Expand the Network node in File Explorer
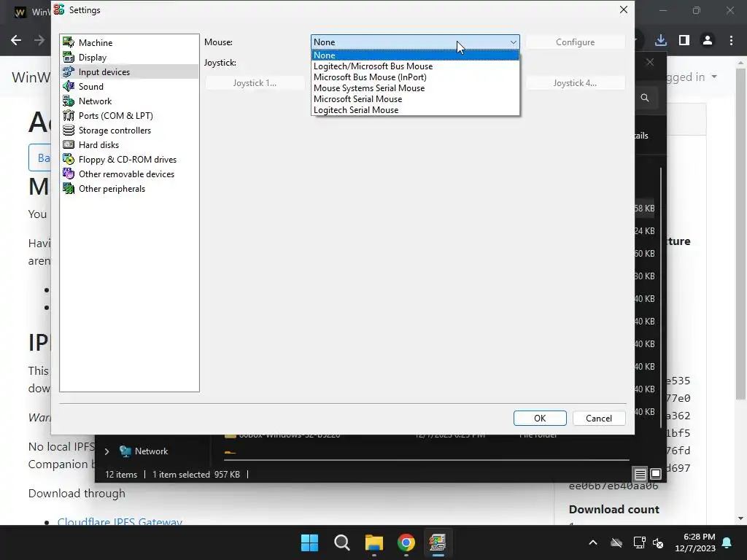The width and height of the screenshot is (747, 560). pyautogui.click(x=107, y=451)
